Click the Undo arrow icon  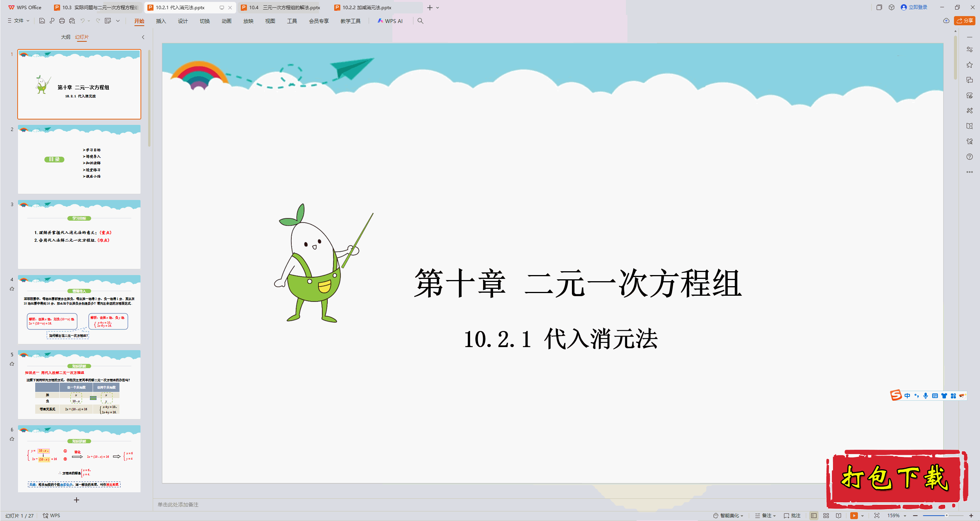(x=82, y=21)
